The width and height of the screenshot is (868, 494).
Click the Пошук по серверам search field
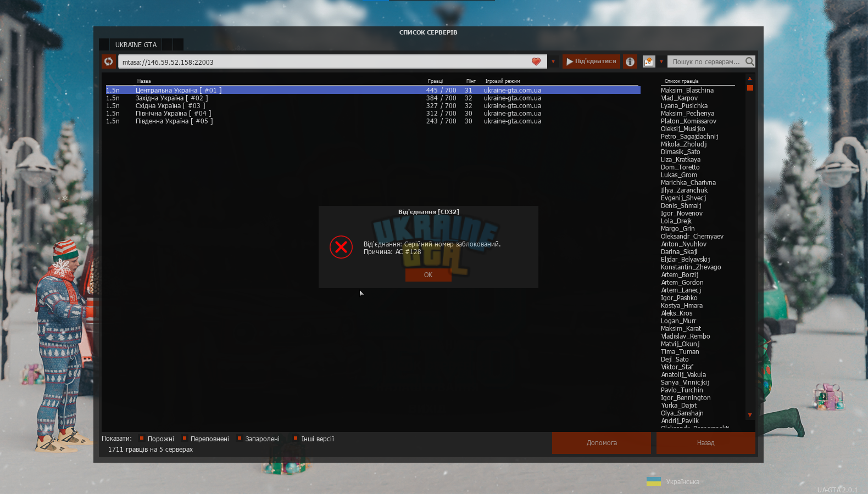click(x=706, y=61)
